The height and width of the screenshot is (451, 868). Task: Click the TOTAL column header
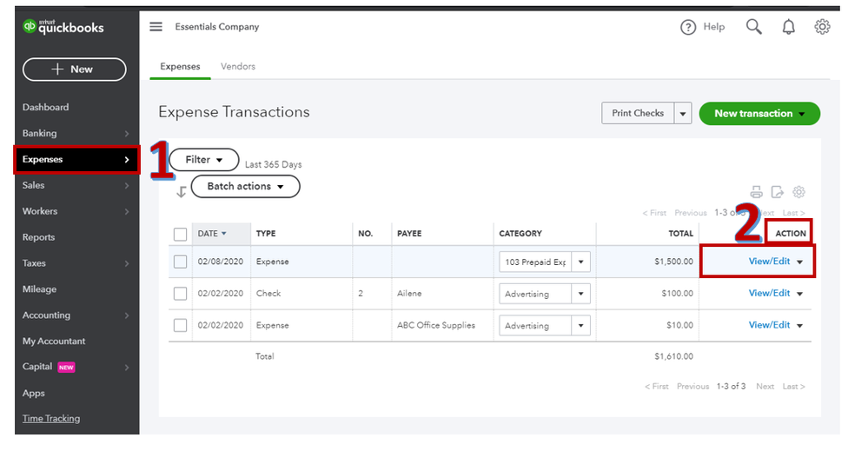coord(680,234)
